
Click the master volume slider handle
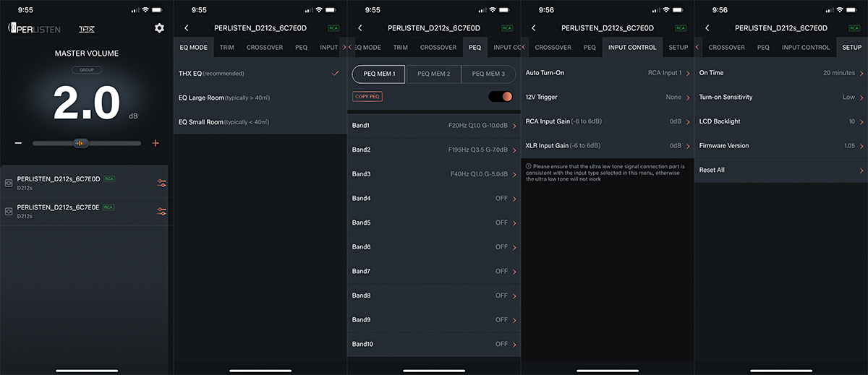[x=81, y=143]
